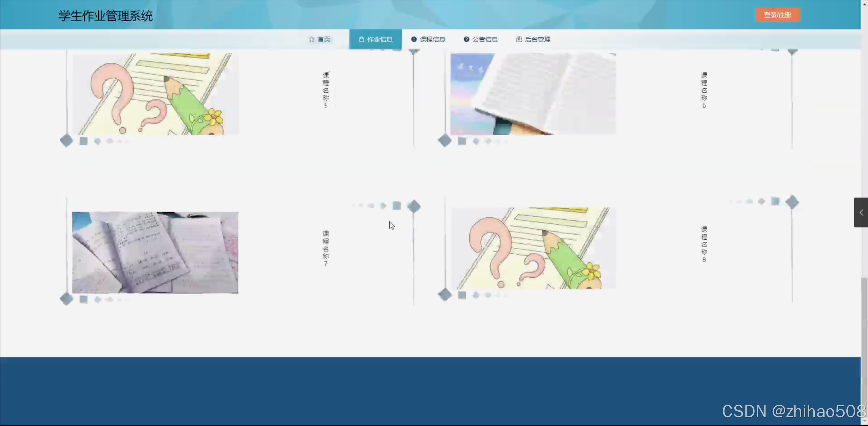Open the 课程名称6 notebook thumbnail
The width and height of the screenshot is (868, 426).
tap(533, 94)
